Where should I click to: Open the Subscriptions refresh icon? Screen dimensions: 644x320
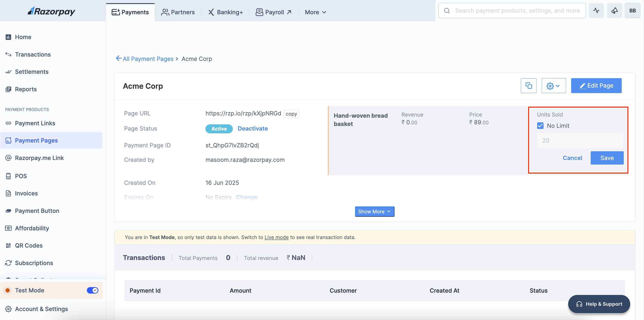pyautogui.click(x=8, y=263)
